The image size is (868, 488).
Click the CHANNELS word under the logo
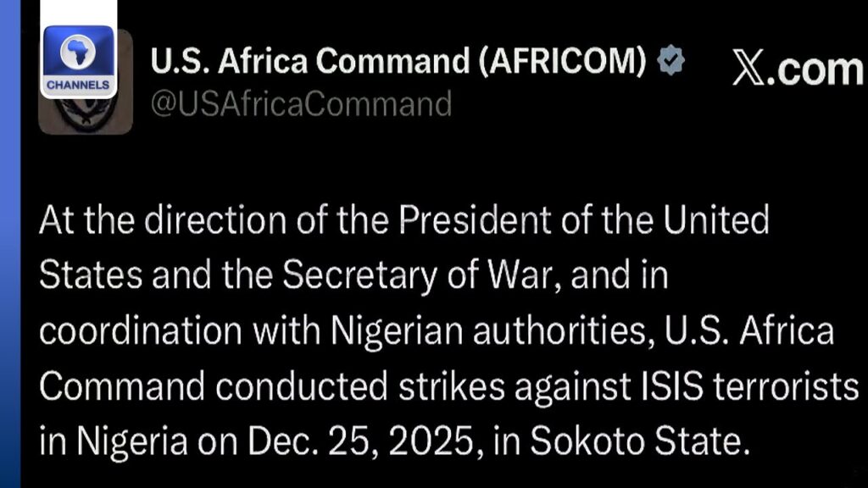(77, 85)
